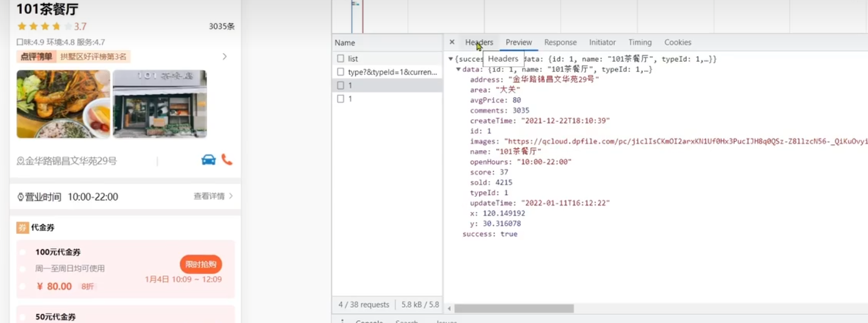Click the left arrow of the horizontal scrollbar
The width and height of the screenshot is (868, 323).
[449, 309]
